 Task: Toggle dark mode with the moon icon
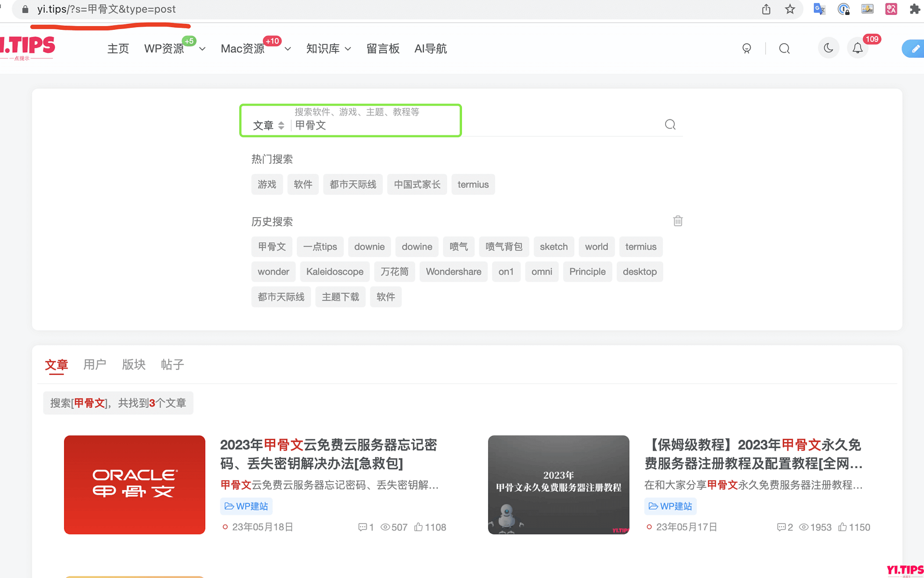coord(828,48)
